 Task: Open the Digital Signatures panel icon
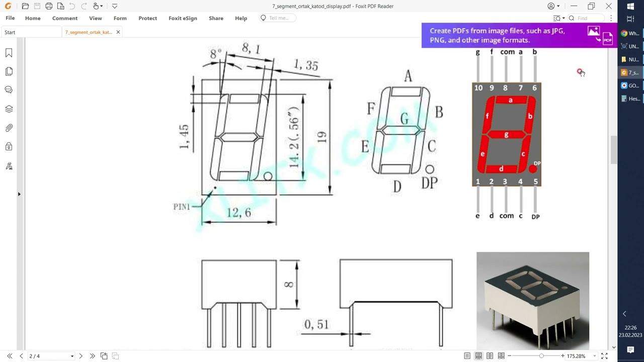point(9,166)
